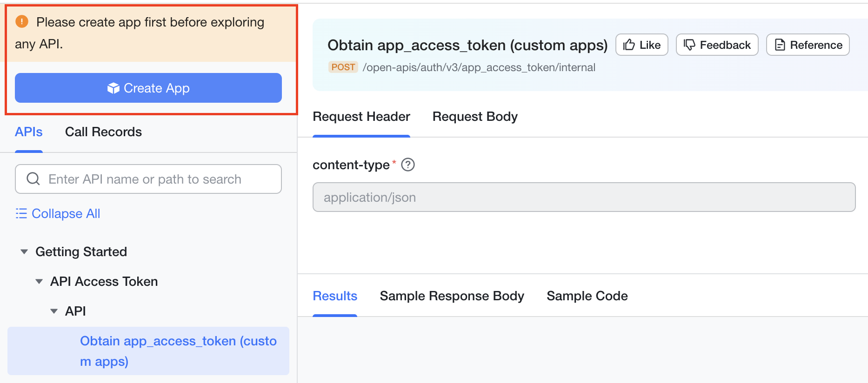This screenshot has width=868, height=383.
Task: Click the Collapse All list icon
Action: coord(21,213)
